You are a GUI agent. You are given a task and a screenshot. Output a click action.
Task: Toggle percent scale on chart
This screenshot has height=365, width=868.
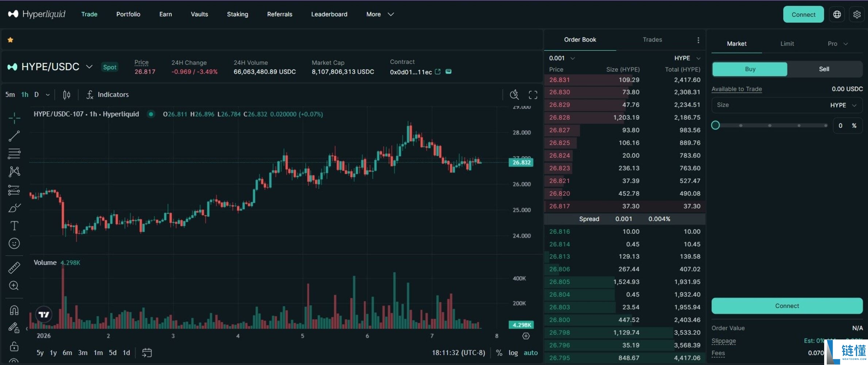499,353
